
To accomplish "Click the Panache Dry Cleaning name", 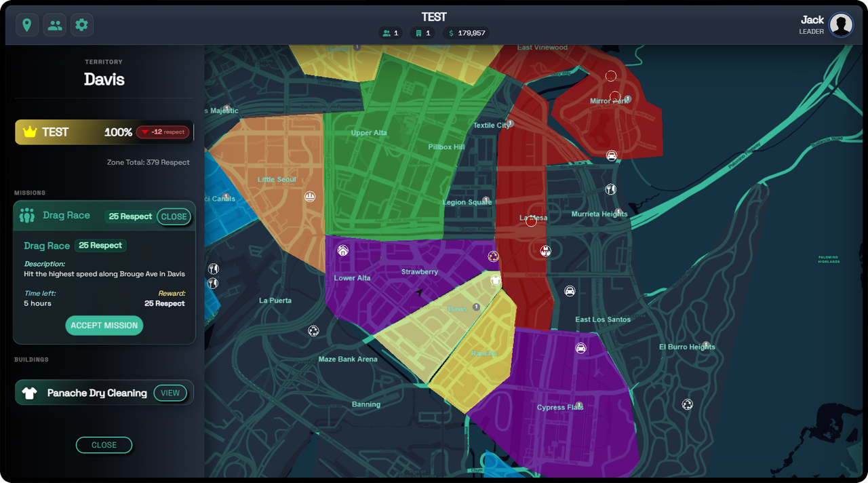I will click(x=97, y=393).
